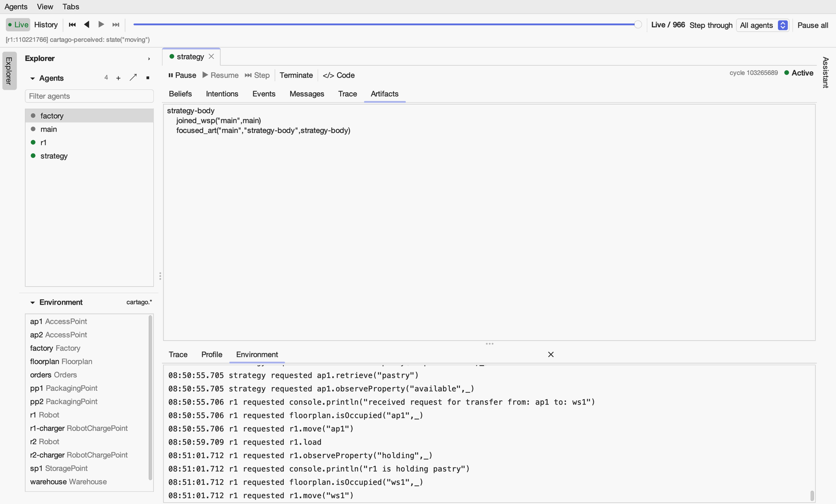
Task: Close the bottom Environment panel
Action: (551, 354)
